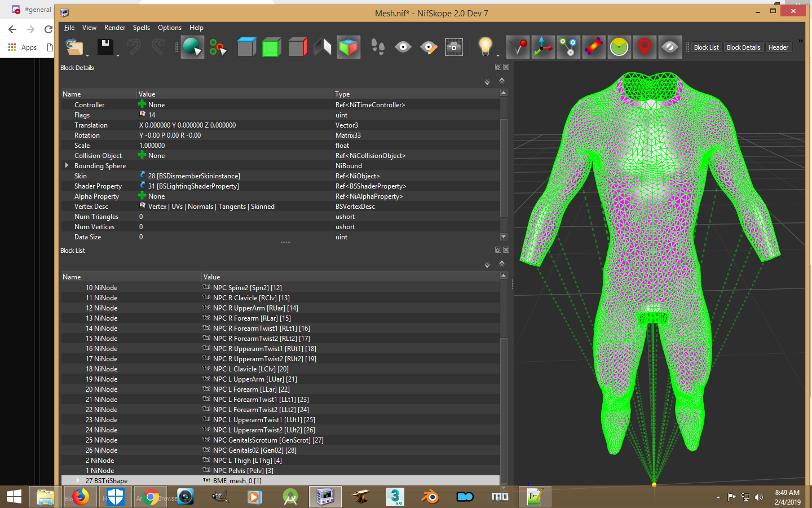Click the Redo arrow icon
812x508 pixels.
click(x=158, y=47)
